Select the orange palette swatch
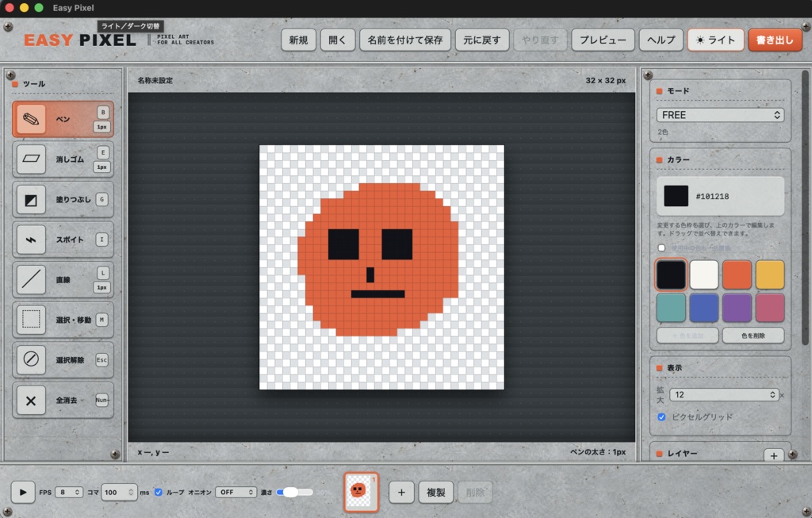The image size is (812, 518). pyautogui.click(x=737, y=274)
